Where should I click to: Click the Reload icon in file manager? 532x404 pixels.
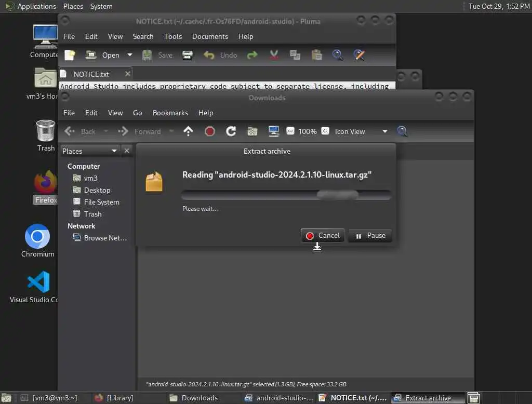click(231, 131)
